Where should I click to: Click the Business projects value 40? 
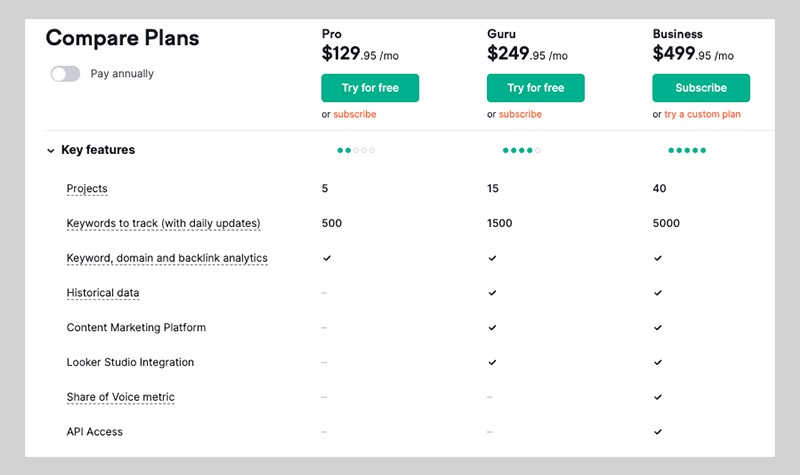659,189
